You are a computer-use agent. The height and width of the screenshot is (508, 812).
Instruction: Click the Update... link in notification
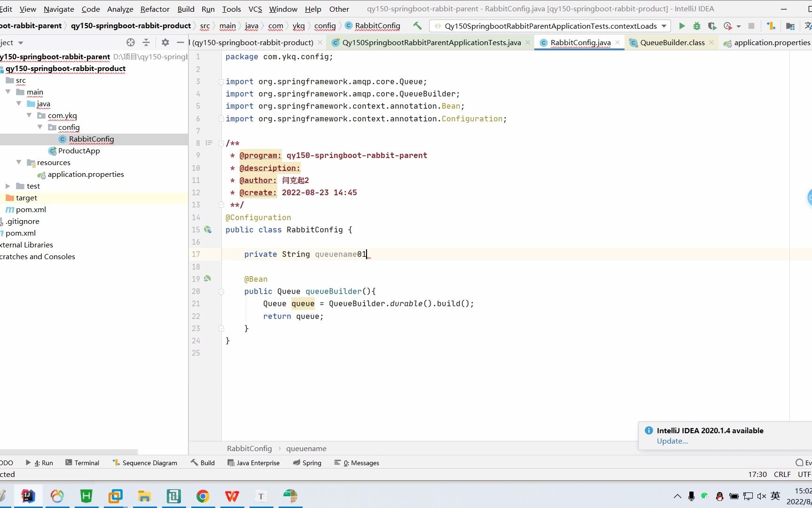672,441
